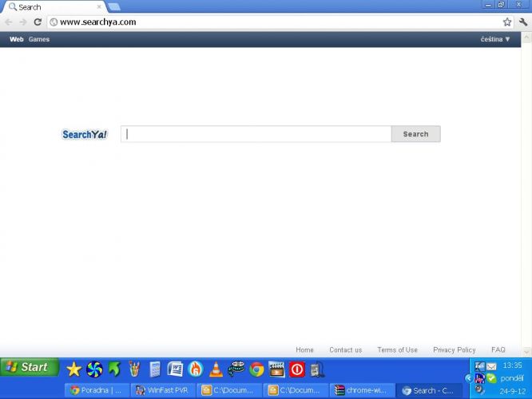Launch colorful pinwheel quick launch icon
This screenshot has height=399, width=532.
pos(94,369)
